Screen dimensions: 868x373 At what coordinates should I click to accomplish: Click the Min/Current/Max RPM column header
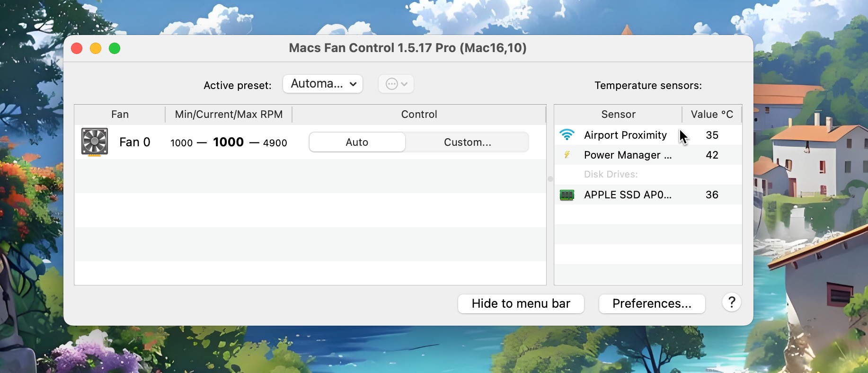229,114
